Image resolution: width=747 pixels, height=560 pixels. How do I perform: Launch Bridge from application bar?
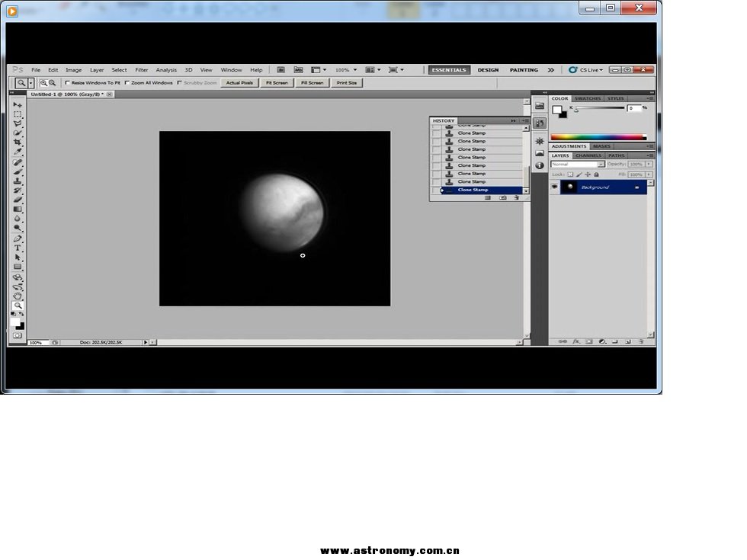281,70
